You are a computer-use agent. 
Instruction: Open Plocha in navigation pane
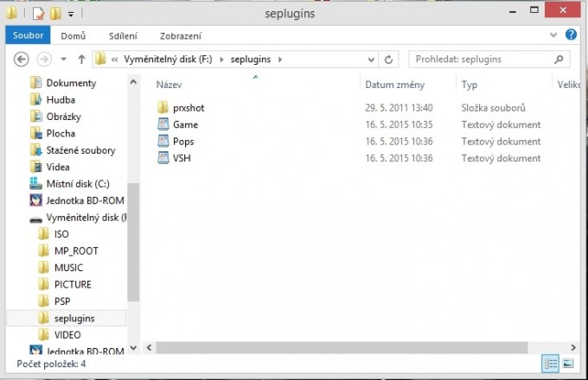click(x=61, y=133)
